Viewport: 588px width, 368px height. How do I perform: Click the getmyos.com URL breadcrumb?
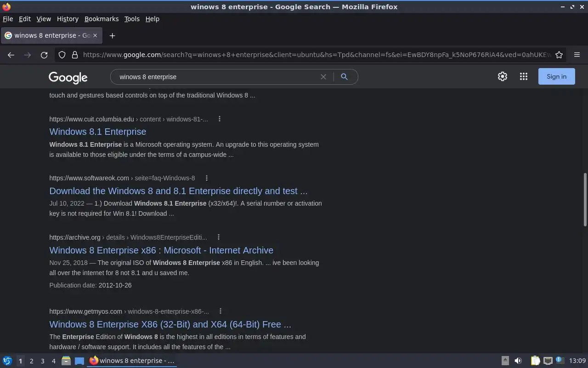coord(129,311)
